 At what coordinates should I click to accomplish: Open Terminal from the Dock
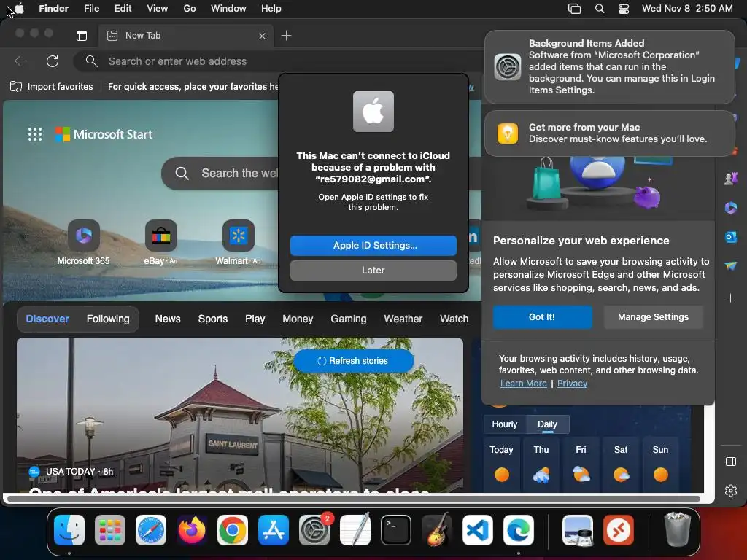point(396,530)
